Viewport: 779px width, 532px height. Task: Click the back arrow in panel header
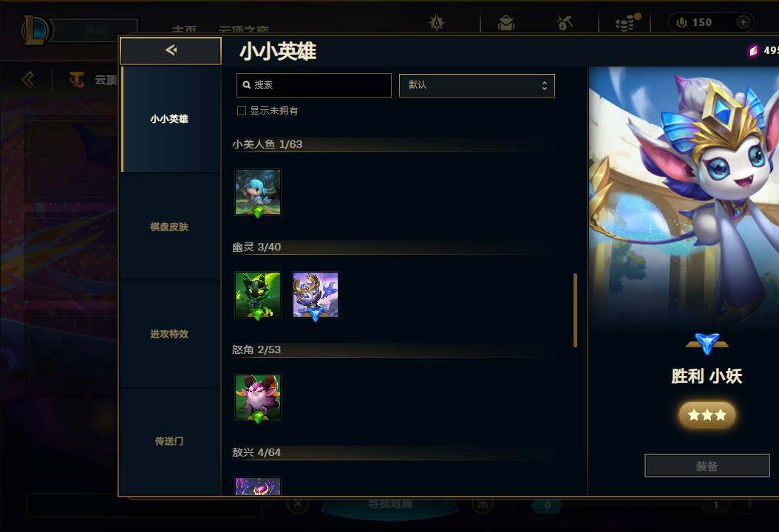pos(171,50)
